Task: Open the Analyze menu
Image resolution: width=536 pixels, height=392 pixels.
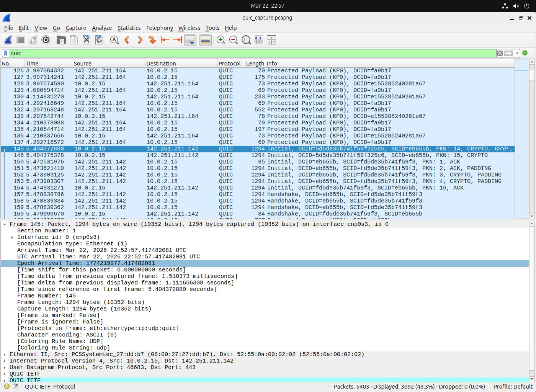Action: click(102, 28)
